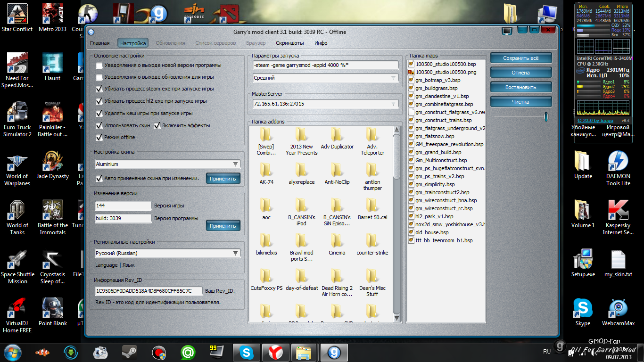Open Dean's Misc Stuff addon folder
This screenshot has width=644, height=362.
click(372, 282)
